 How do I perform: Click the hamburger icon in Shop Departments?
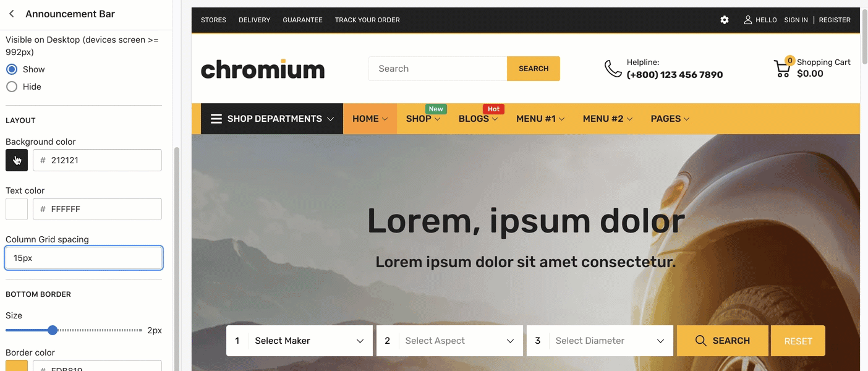216,119
